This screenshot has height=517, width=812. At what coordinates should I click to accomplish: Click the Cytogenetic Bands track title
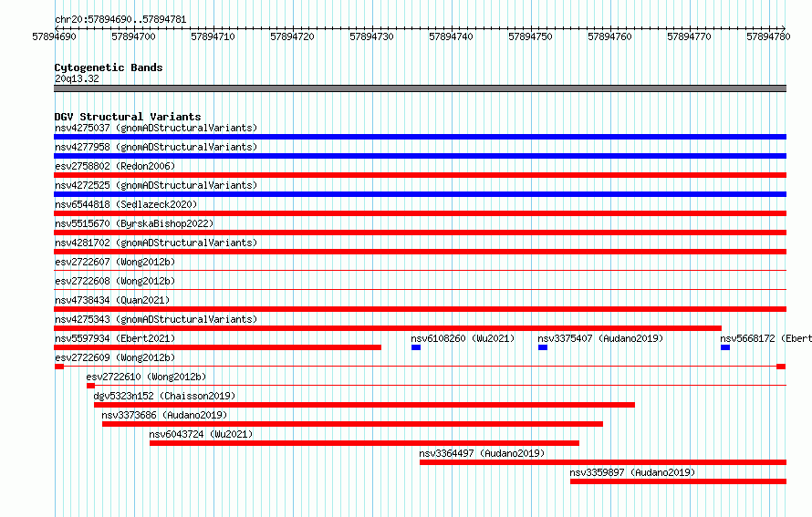pyautogui.click(x=109, y=67)
